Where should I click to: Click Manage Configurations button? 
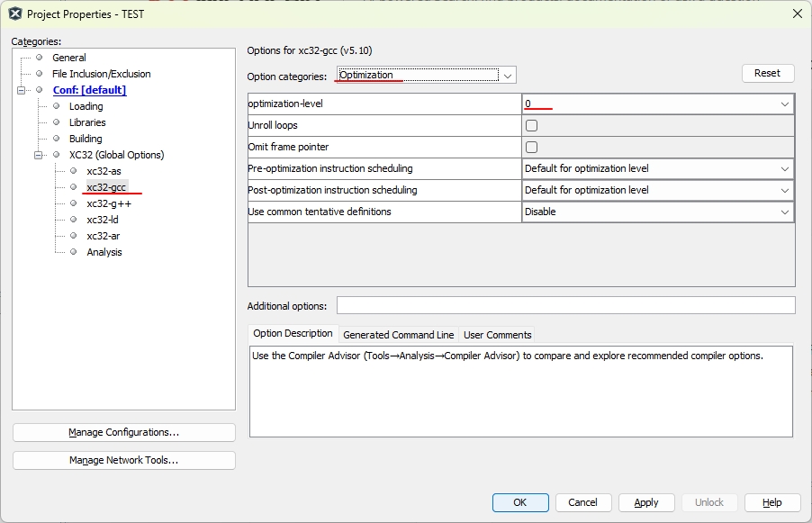pos(123,432)
